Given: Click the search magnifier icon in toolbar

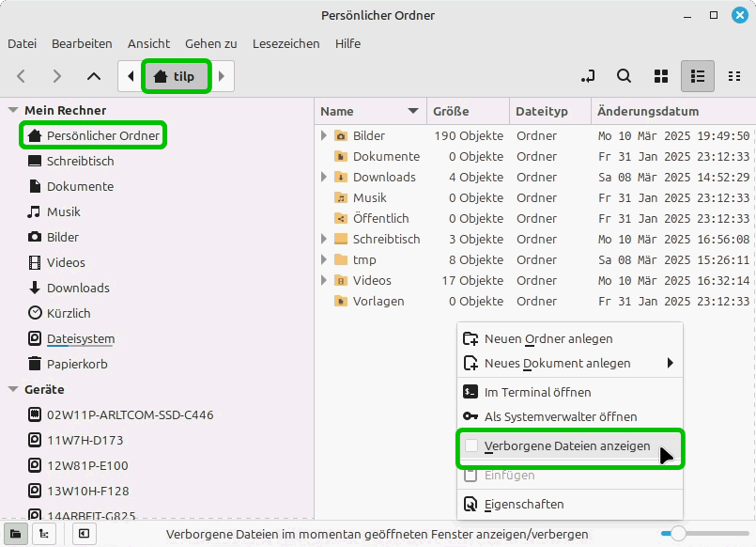Looking at the screenshot, I should click(x=624, y=76).
